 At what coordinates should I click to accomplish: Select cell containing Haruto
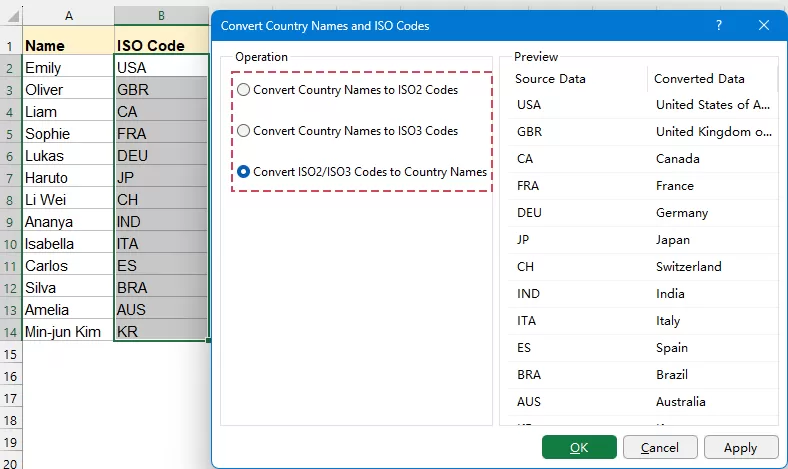coord(68,177)
